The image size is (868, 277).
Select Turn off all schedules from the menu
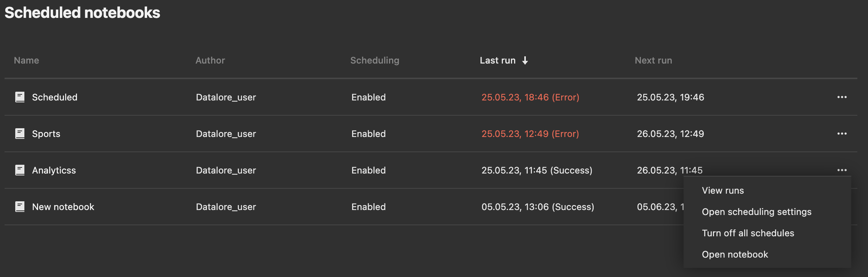pyautogui.click(x=748, y=232)
